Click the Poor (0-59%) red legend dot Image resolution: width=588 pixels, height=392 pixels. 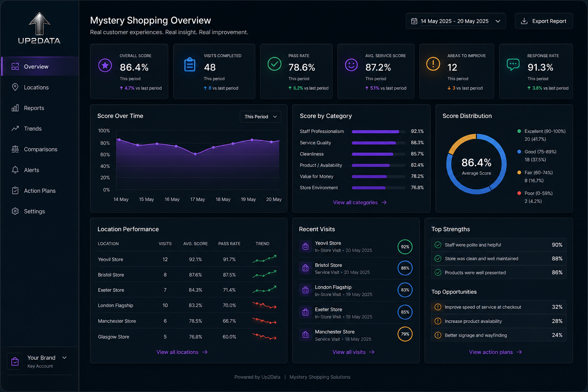(519, 193)
